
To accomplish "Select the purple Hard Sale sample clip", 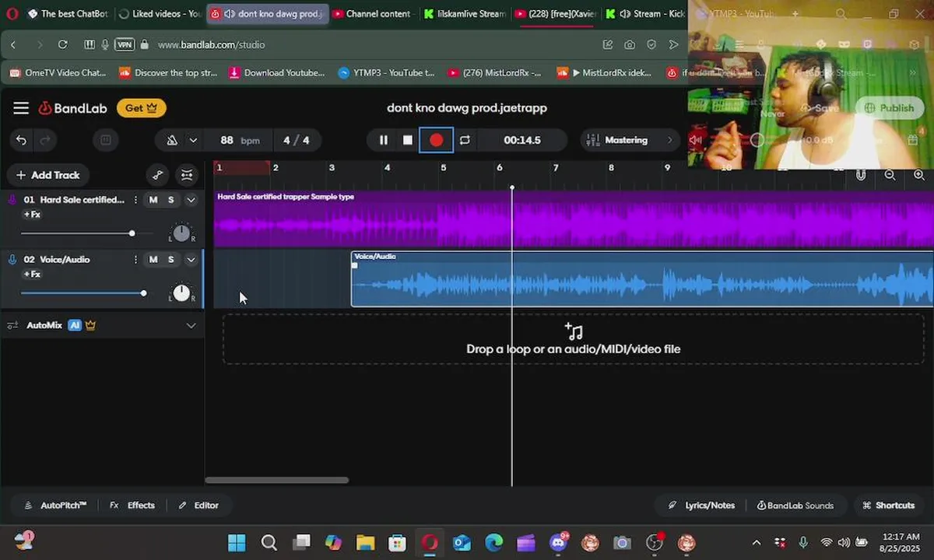I will click(x=574, y=220).
